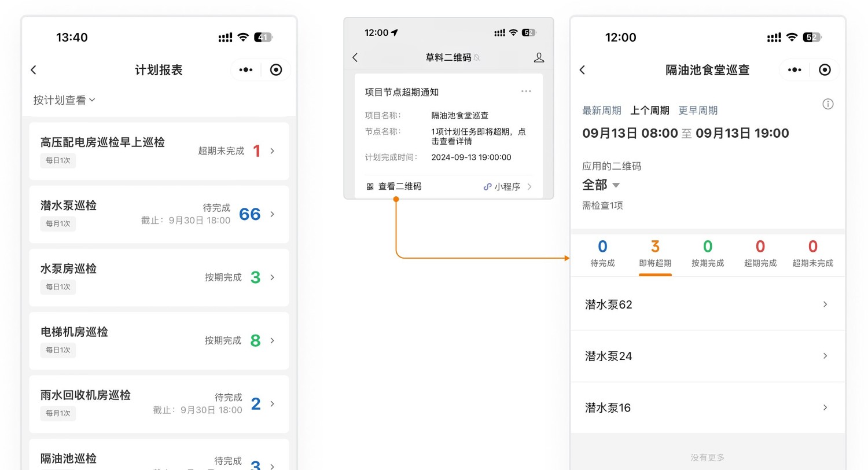Tap the back arrow in 草料二维码 header
This screenshot has height=470, width=868.
(x=355, y=57)
